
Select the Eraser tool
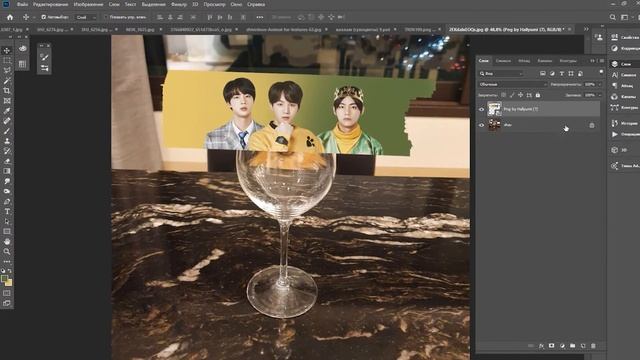coord(7,161)
